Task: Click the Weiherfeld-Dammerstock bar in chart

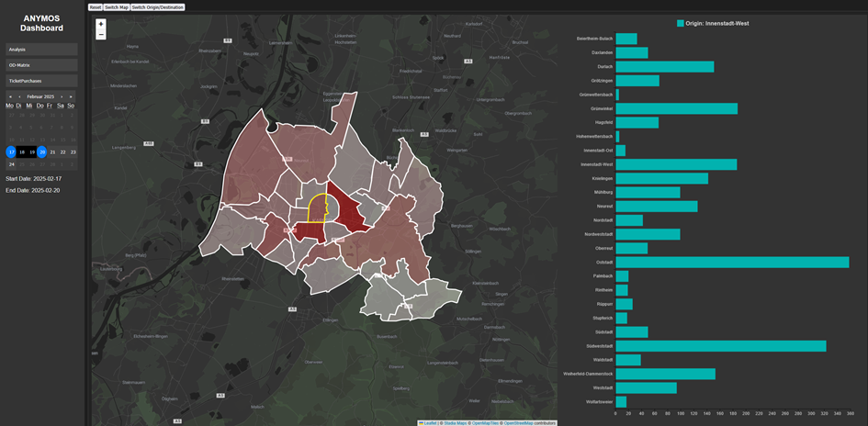Action: (x=665, y=374)
